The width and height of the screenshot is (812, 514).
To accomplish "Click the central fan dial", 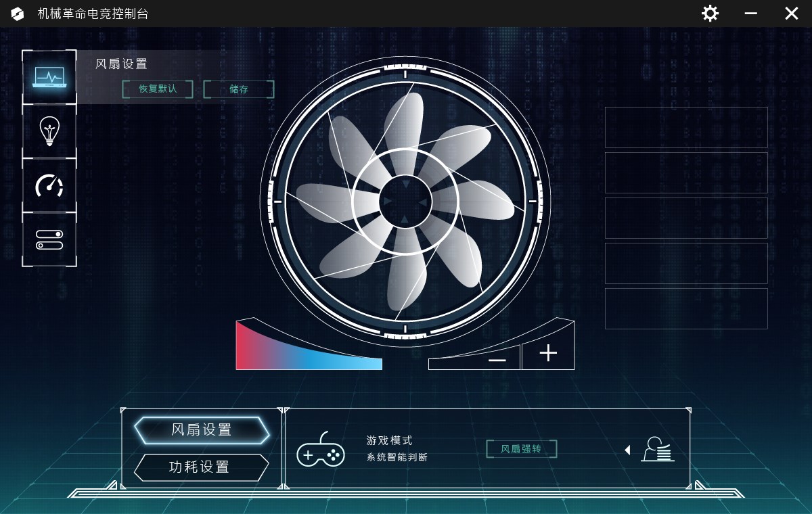I will coord(405,201).
